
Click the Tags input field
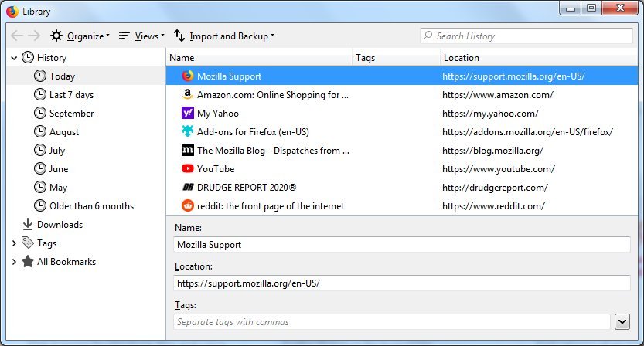point(392,322)
